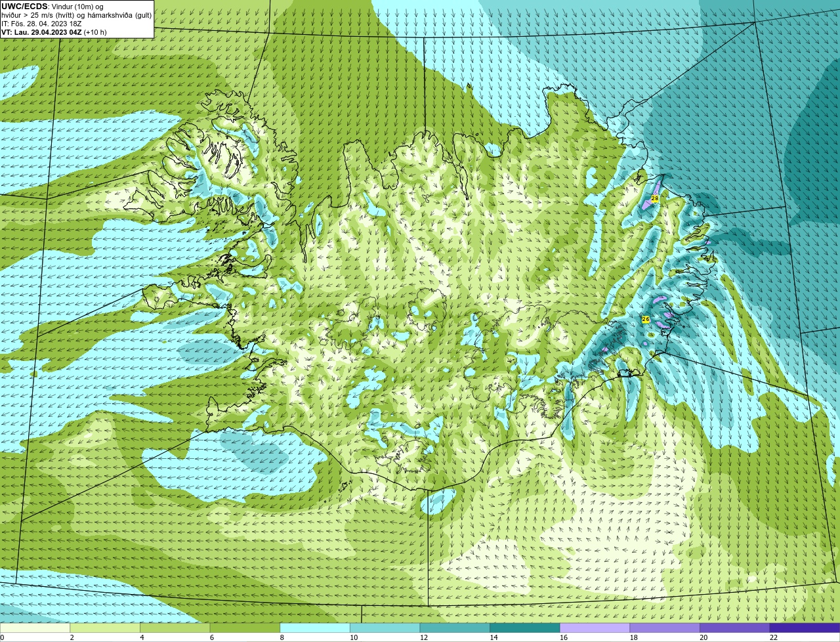The image size is (840, 642).
Task: Click the line mentioning hámarkshviða (gult)
Action: (x=76, y=15)
